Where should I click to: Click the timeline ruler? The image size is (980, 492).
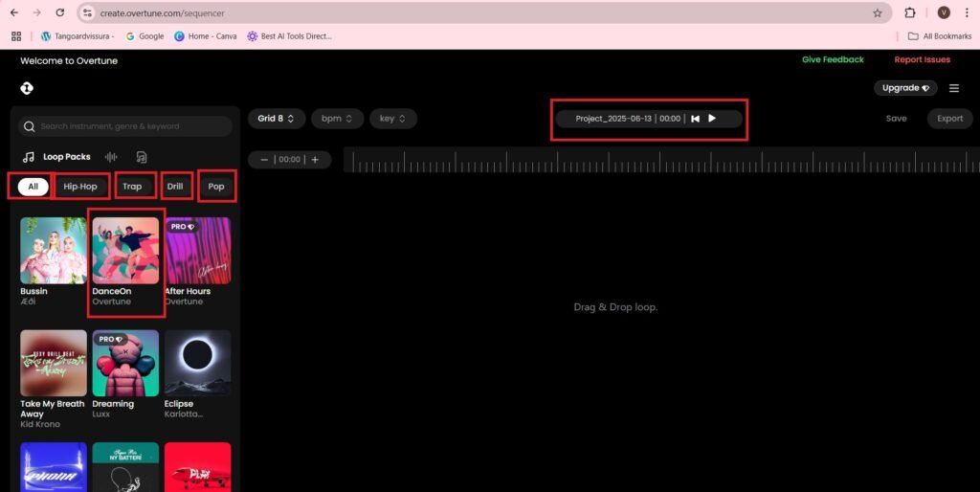pyautogui.click(x=661, y=160)
